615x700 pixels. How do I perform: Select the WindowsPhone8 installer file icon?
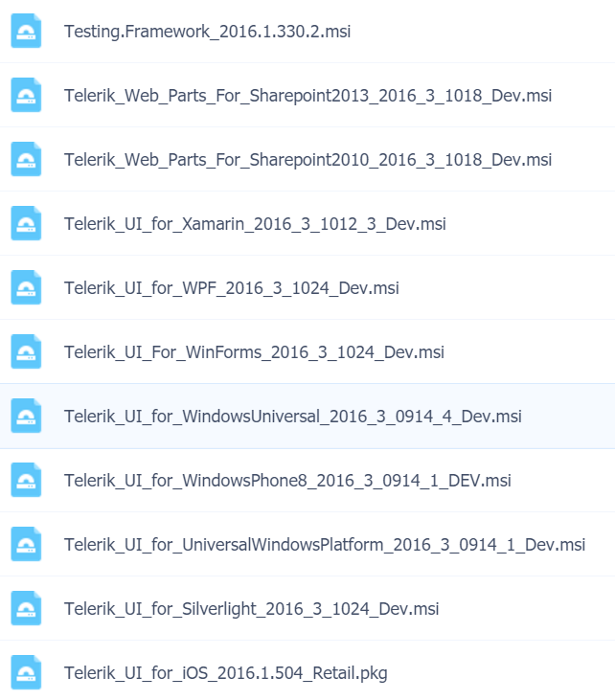tap(26, 481)
